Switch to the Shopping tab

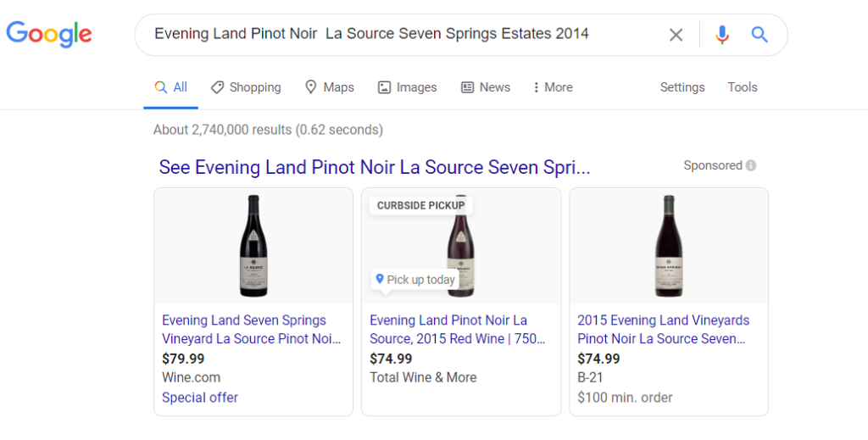click(246, 87)
